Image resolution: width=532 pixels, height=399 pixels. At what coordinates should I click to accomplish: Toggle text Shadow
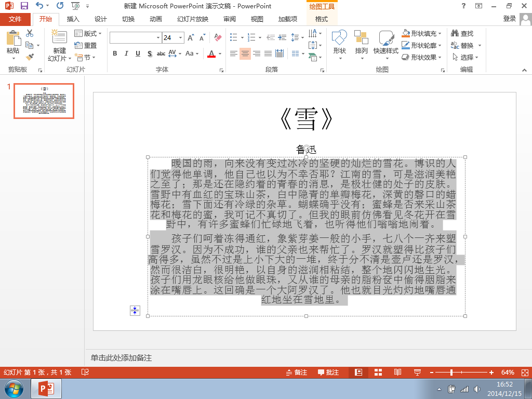[x=150, y=54]
